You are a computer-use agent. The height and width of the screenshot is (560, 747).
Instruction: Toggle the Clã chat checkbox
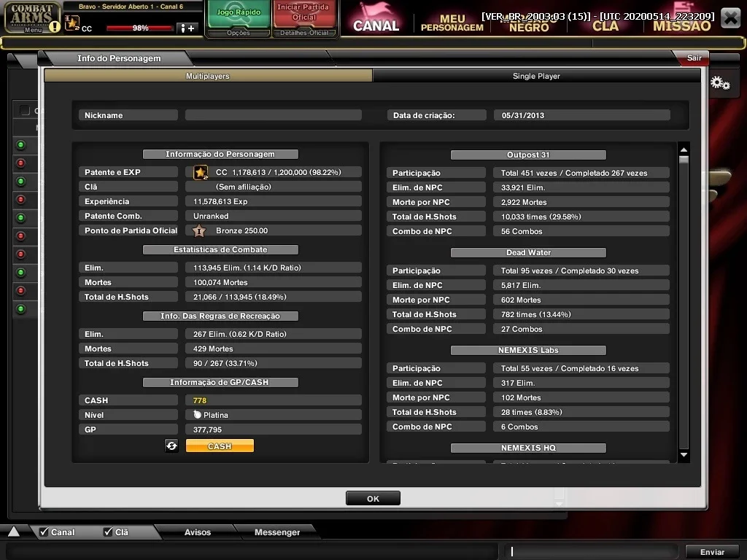point(108,532)
